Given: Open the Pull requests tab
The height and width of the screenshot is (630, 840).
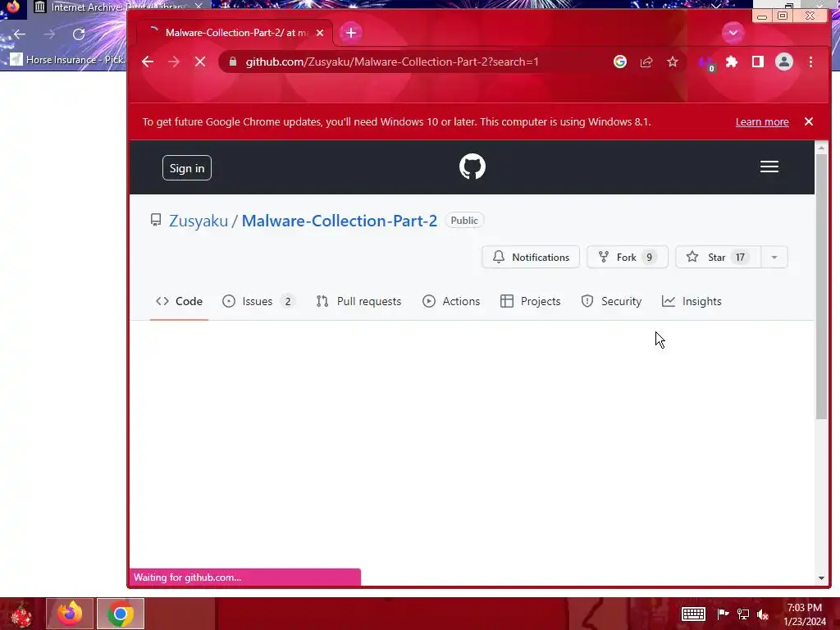Looking at the screenshot, I should click(x=358, y=301).
